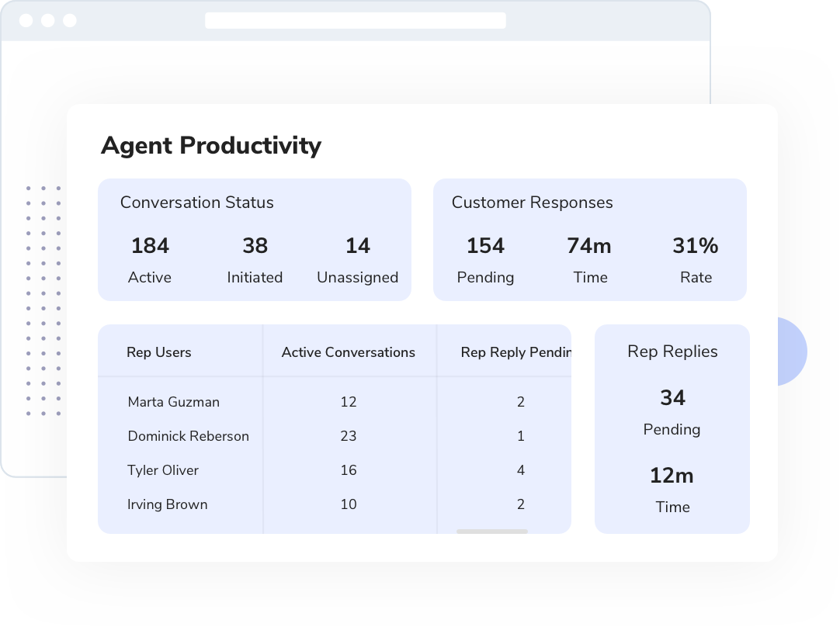Click the Agent Productivity heading

[x=211, y=146]
